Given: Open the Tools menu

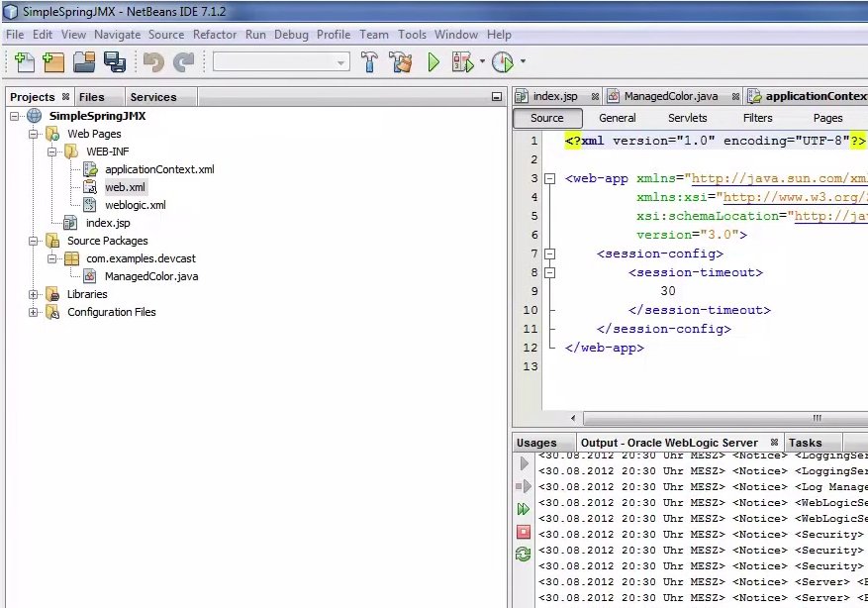Looking at the screenshot, I should (413, 35).
